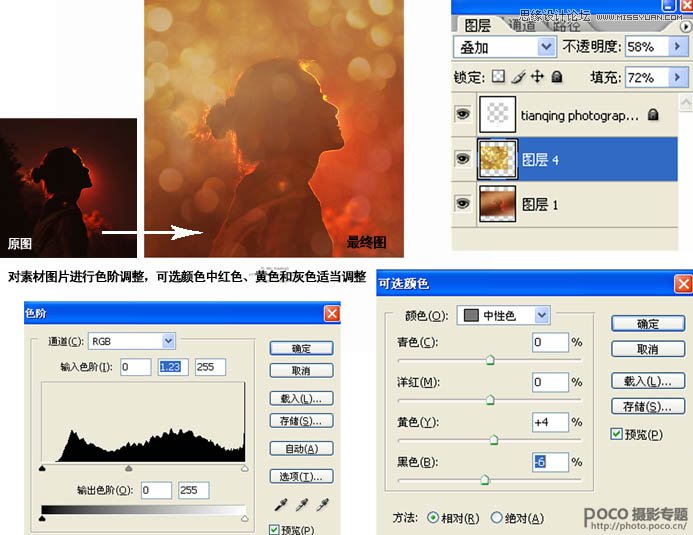Click the output levels black slider
This screenshot has width=693, height=535.
tap(42, 518)
